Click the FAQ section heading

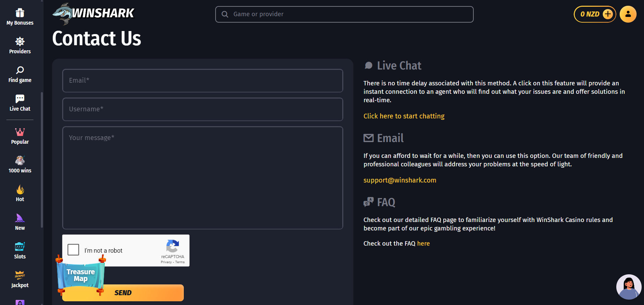(386, 202)
